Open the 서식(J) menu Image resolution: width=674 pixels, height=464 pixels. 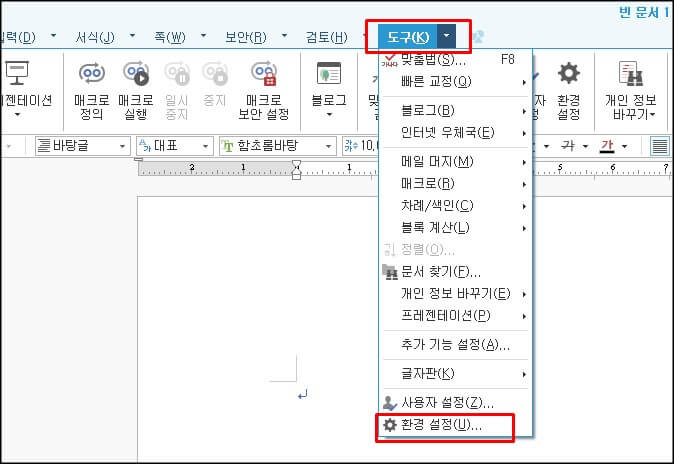pos(95,37)
